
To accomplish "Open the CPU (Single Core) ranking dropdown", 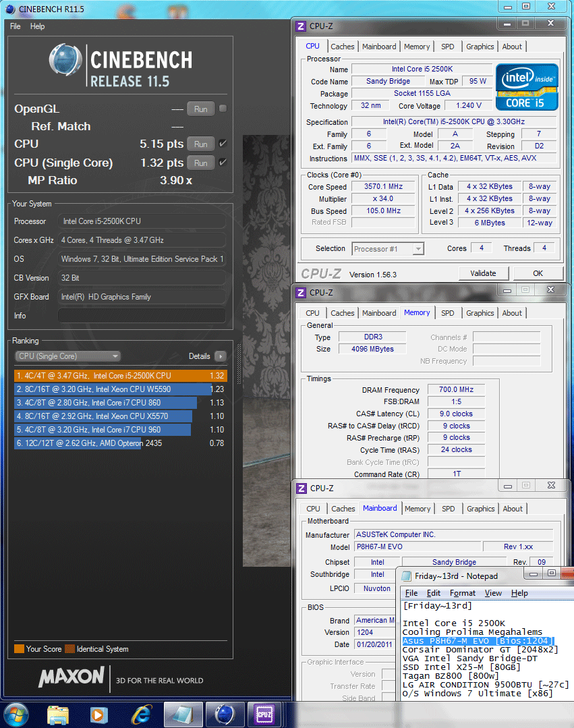I will click(67, 356).
